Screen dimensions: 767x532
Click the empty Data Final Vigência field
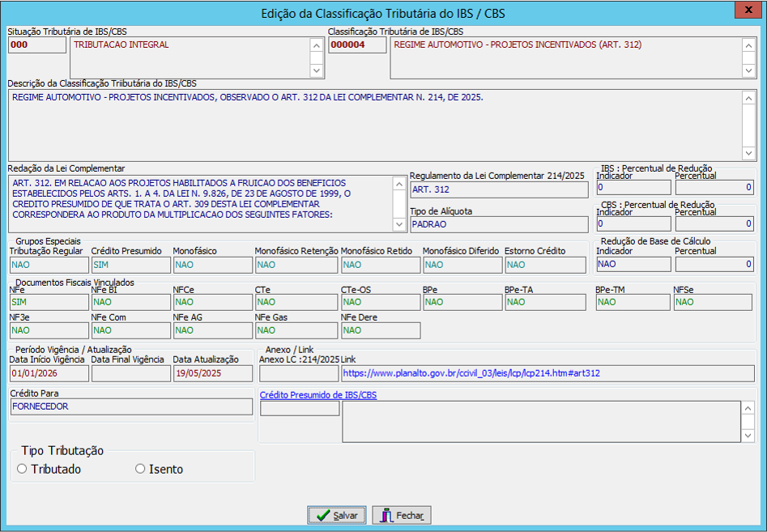point(130,373)
